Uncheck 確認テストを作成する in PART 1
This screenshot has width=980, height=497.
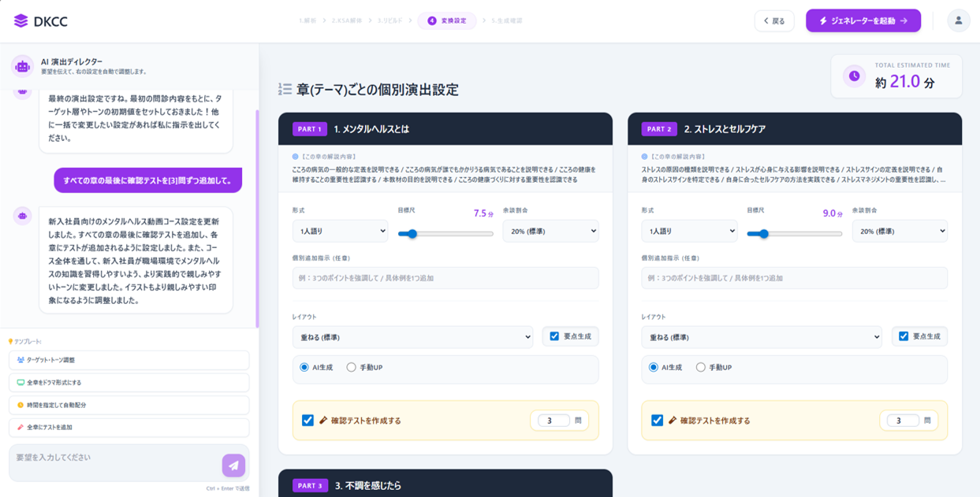point(307,421)
